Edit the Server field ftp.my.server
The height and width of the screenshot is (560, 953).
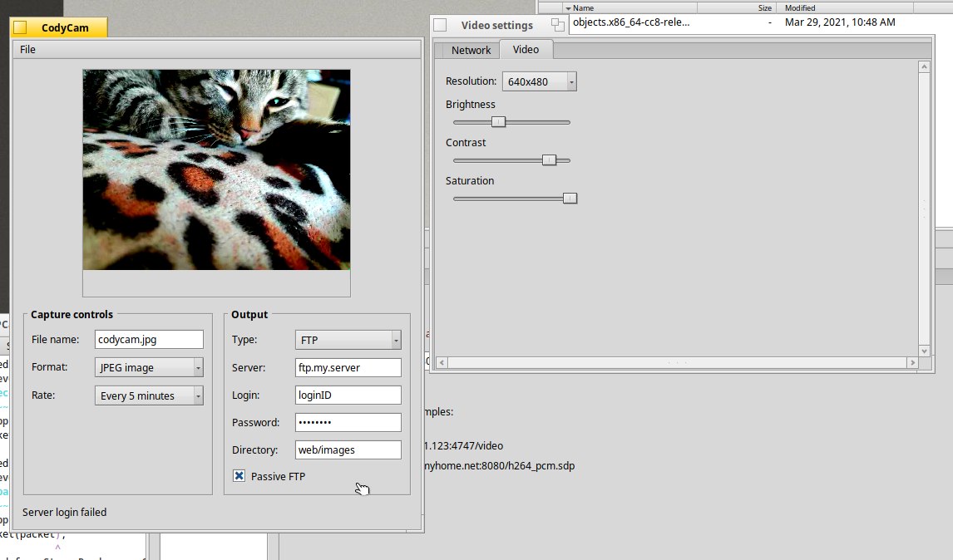pos(348,367)
